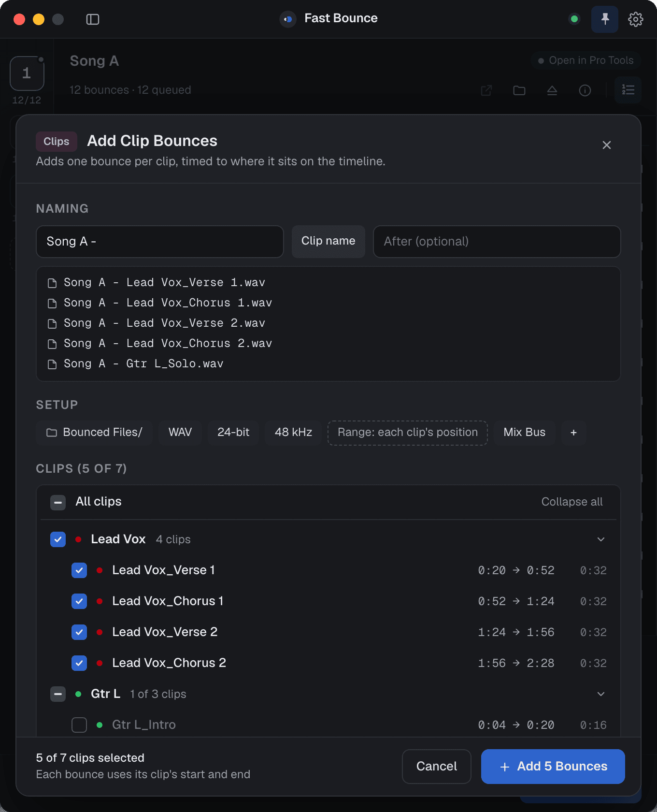The image size is (657, 812).
Task: Toggle the All clips checkbox
Action: tap(58, 503)
